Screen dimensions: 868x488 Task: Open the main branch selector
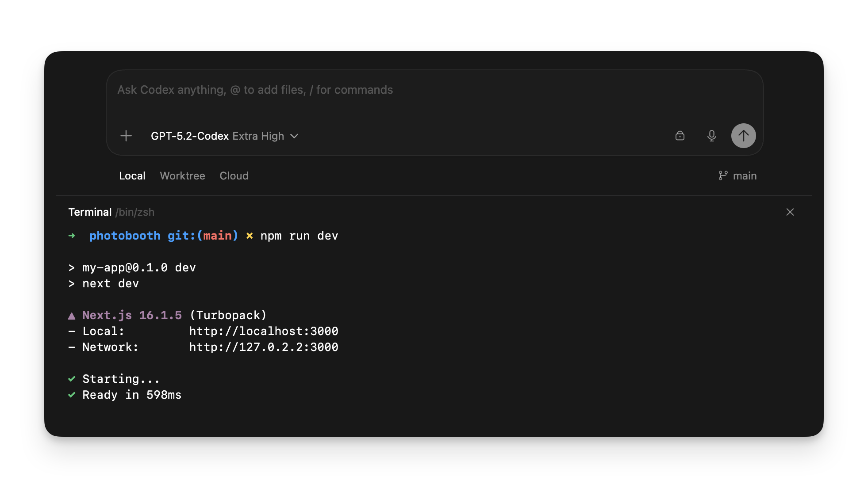(x=745, y=175)
